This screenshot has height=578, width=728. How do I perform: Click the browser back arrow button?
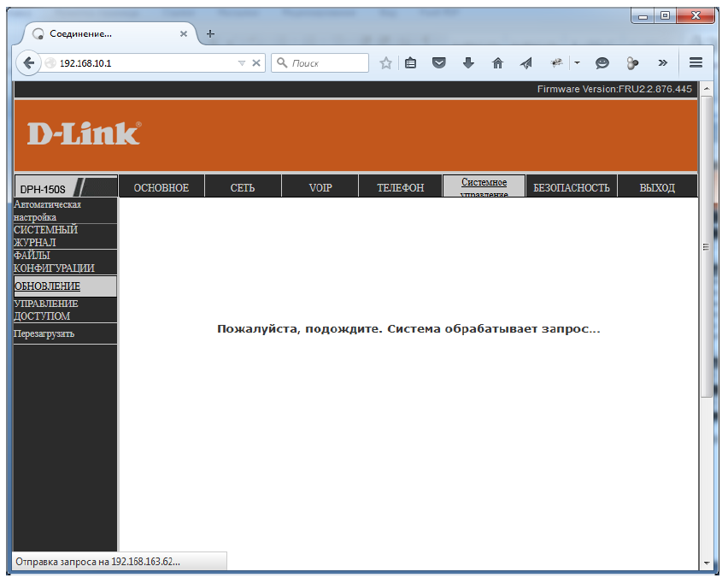coord(29,63)
